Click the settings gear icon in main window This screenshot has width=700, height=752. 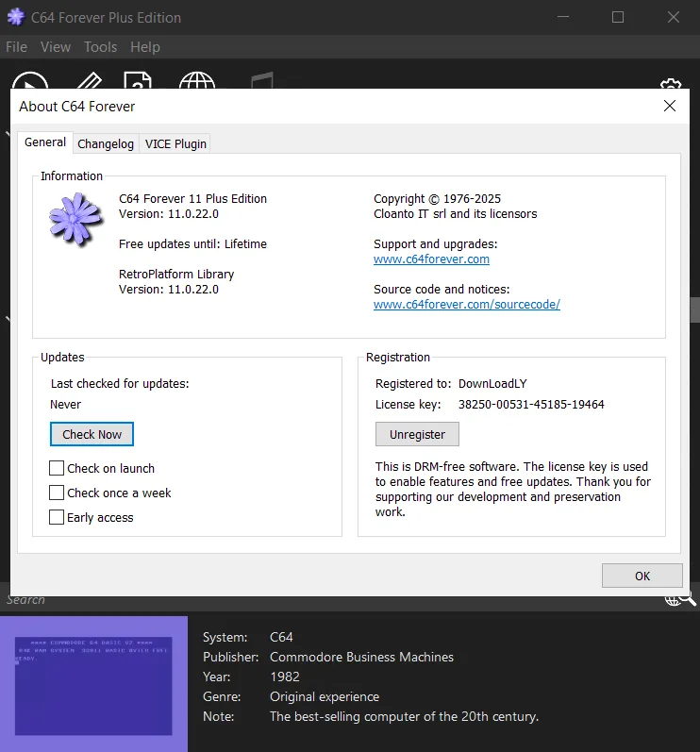coord(671,84)
